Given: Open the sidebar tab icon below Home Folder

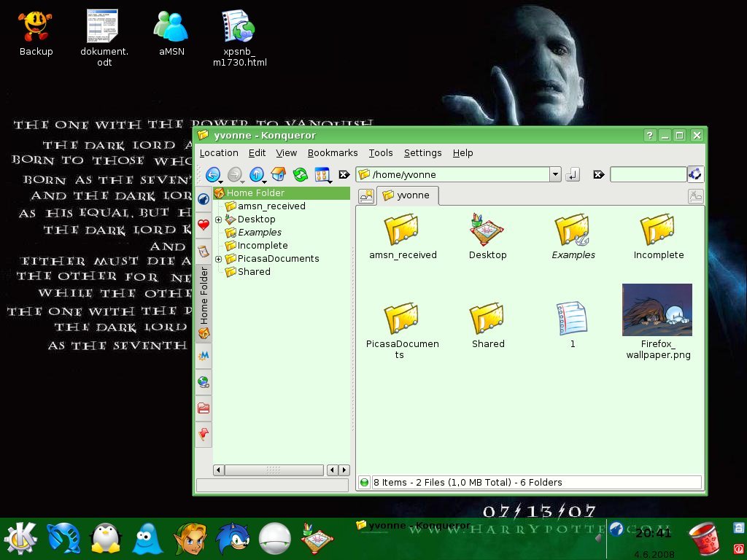Looking at the screenshot, I should coord(204,356).
